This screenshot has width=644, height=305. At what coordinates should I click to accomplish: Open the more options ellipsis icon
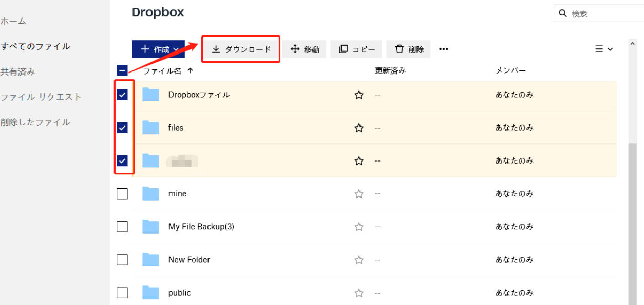(443, 49)
